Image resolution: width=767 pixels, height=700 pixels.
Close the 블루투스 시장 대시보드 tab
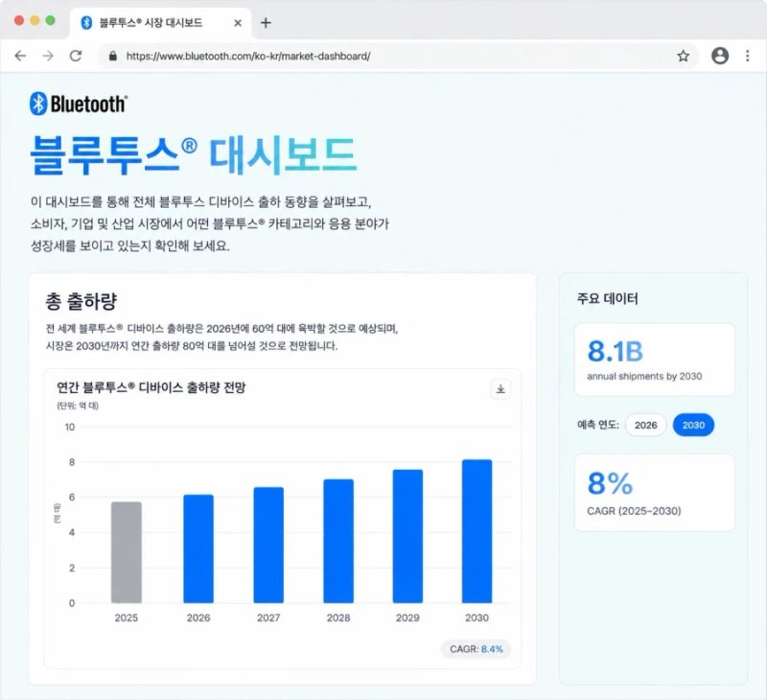click(238, 23)
